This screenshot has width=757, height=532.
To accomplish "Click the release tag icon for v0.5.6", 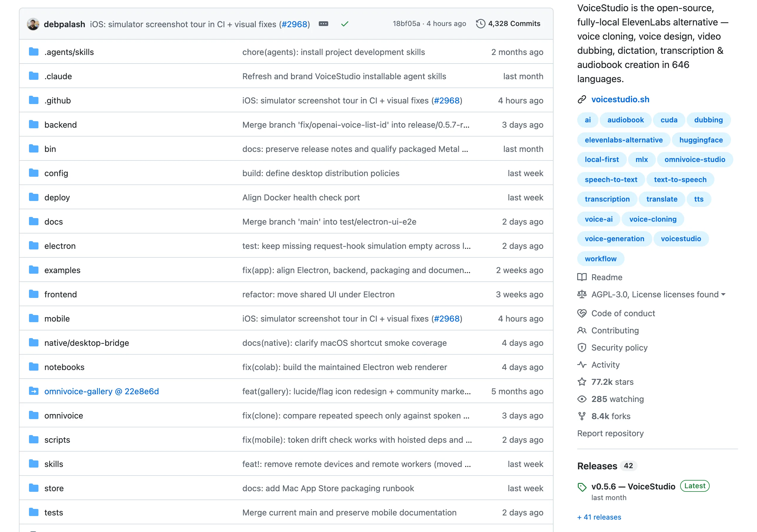I will 582,487.
